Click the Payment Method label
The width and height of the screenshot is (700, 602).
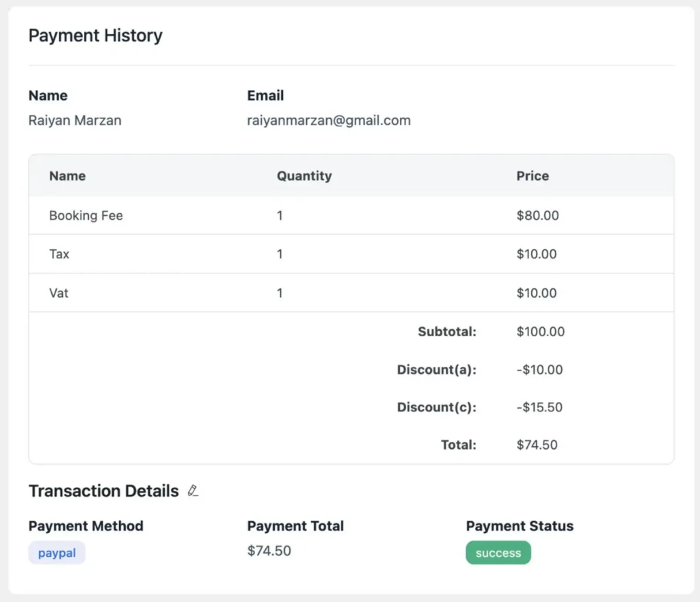(85, 525)
